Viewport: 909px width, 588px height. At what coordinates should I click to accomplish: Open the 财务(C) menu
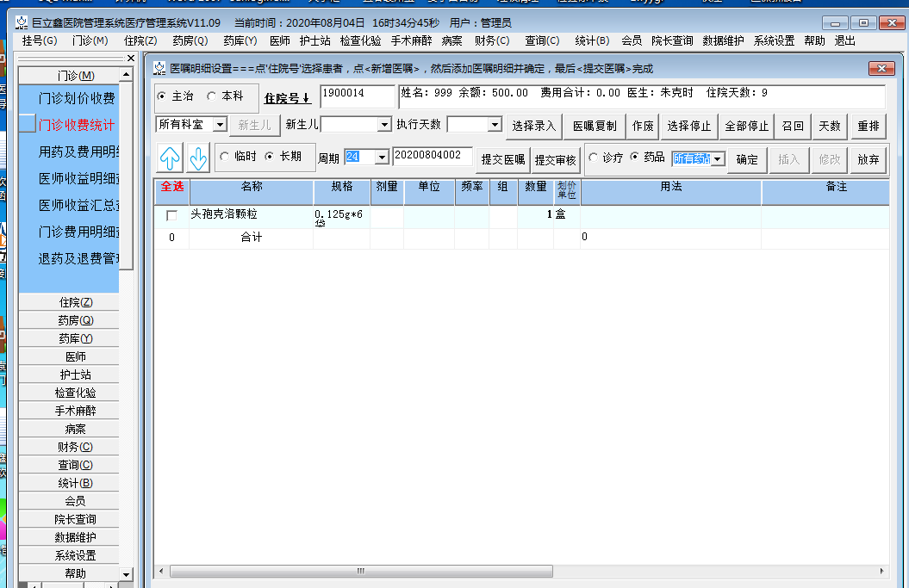(491, 40)
